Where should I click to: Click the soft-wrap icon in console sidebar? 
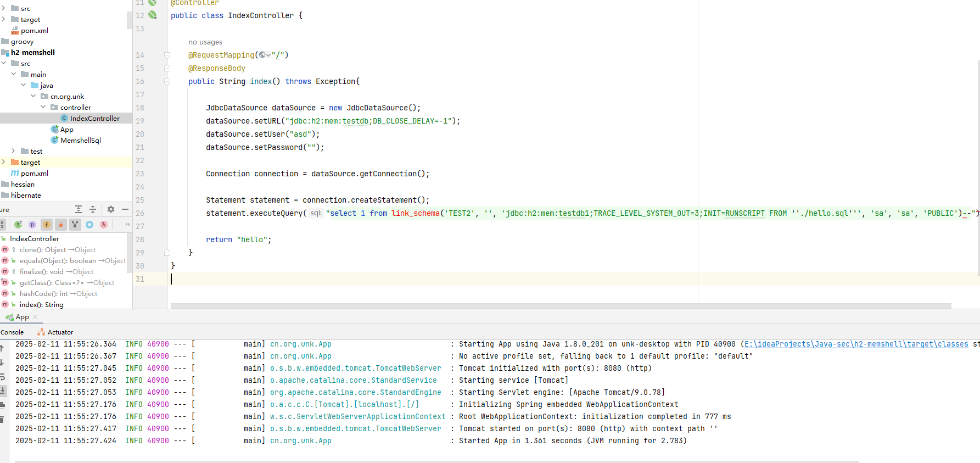2,377
